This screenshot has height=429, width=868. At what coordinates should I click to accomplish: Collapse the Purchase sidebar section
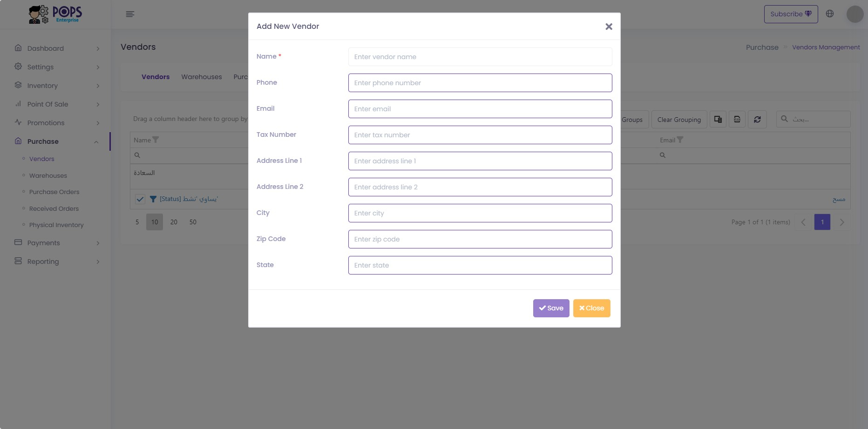tap(57, 141)
